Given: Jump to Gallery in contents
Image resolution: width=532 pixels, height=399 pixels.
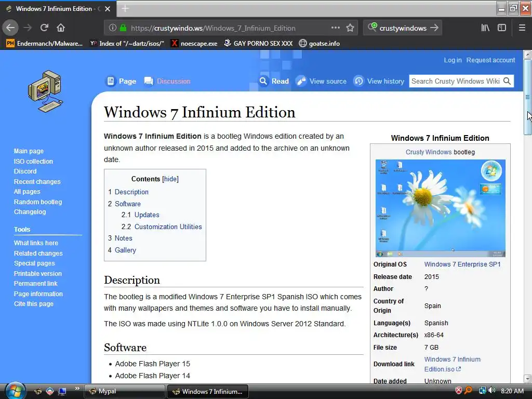Looking at the screenshot, I should coord(125,250).
